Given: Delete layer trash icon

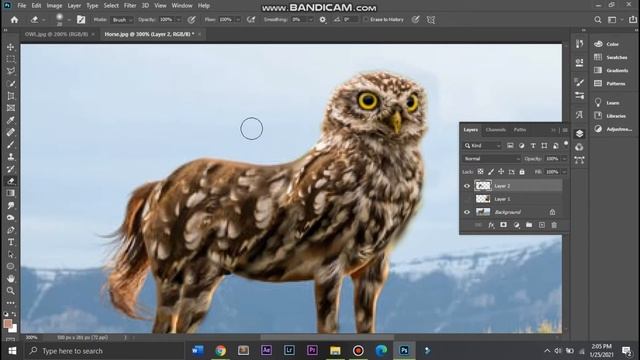Looking at the screenshot, I should (x=554, y=225).
